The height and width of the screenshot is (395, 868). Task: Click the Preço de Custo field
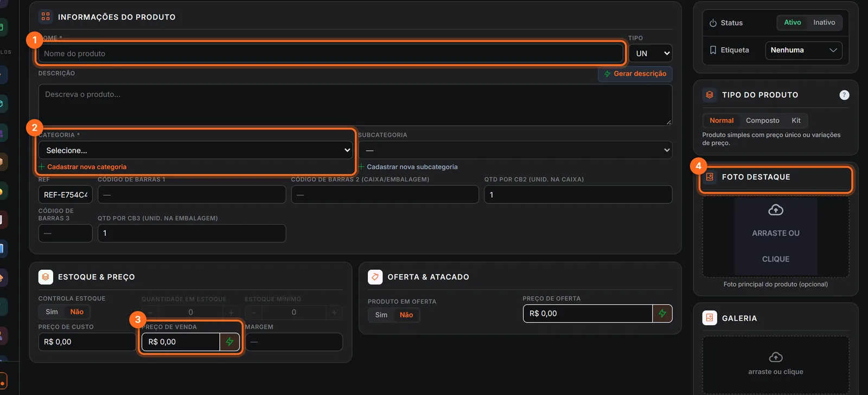[x=87, y=342]
